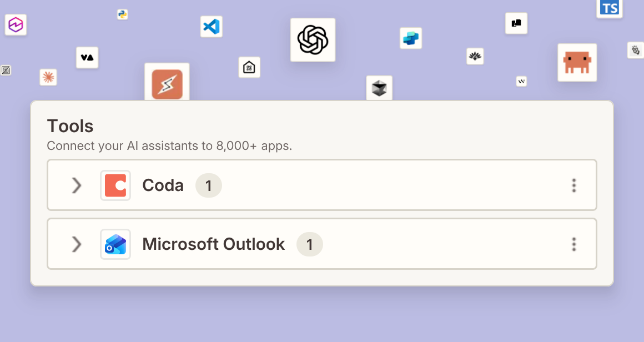Viewport: 644px width, 342px height.
Task: Click the house-shaped icon tile
Action: 249,67
